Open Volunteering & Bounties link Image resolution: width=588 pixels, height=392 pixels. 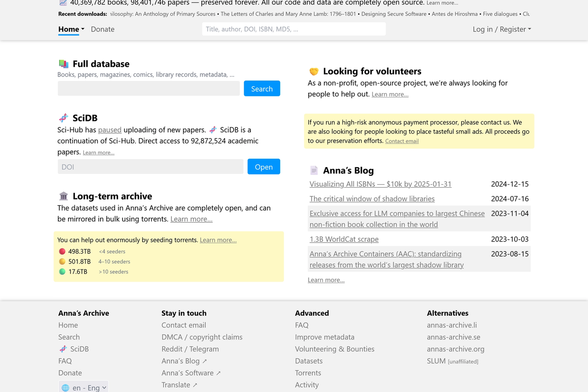pos(335,349)
